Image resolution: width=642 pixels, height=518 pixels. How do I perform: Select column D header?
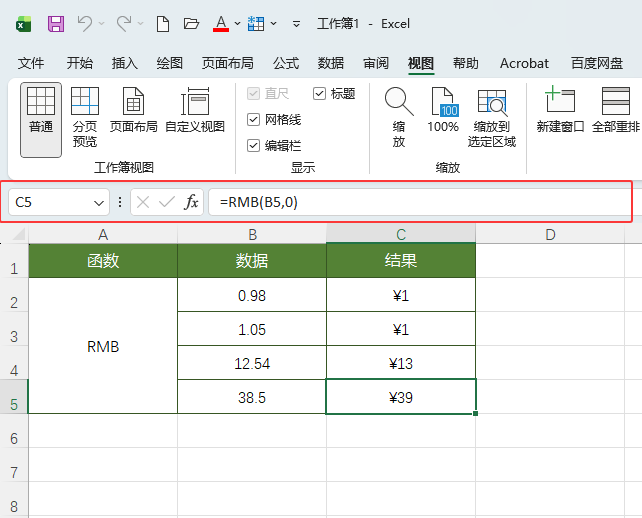point(550,235)
